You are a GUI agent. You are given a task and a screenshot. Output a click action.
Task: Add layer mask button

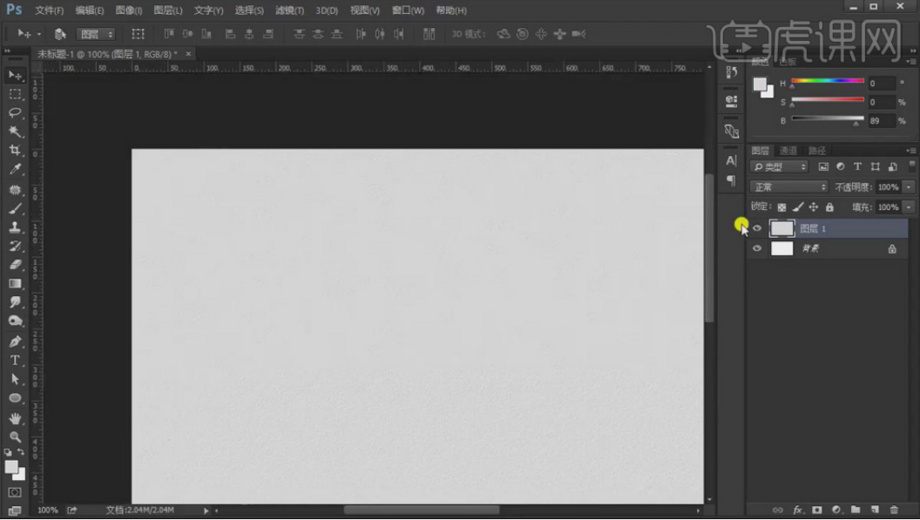(817, 510)
